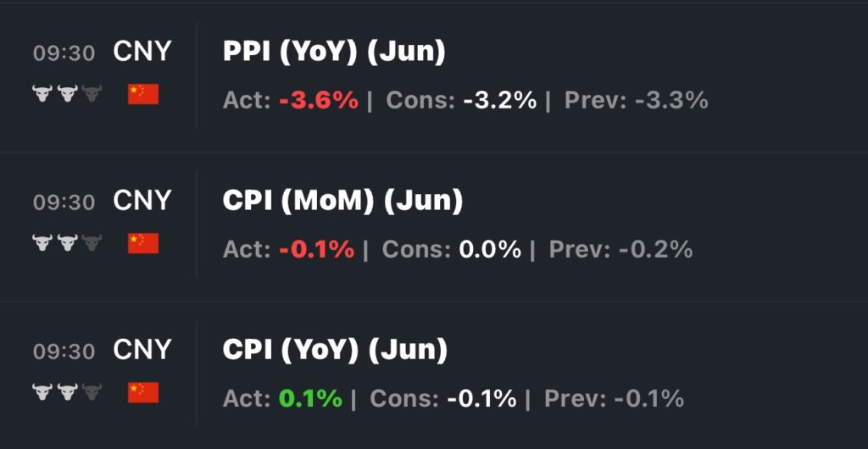The width and height of the screenshot is (868, 449).
Task: Click the first bull icon in CPI (YoY) row
Action: (42, 392)
